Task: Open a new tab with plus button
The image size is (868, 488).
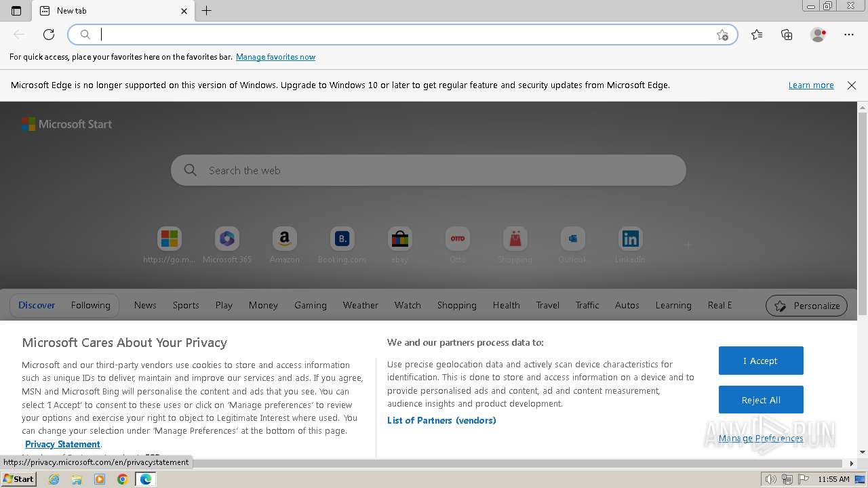Action: (x=207, y=11)
